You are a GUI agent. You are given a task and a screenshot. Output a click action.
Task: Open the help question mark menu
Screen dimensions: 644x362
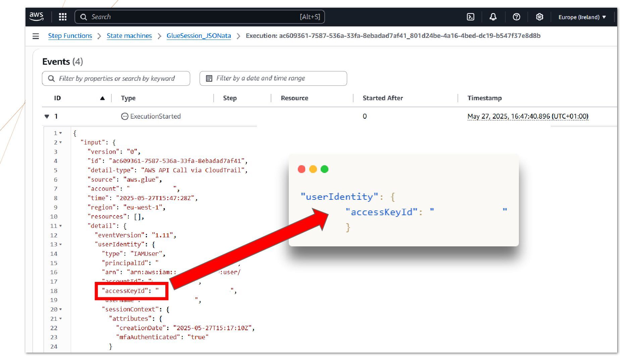coord(517,17)
